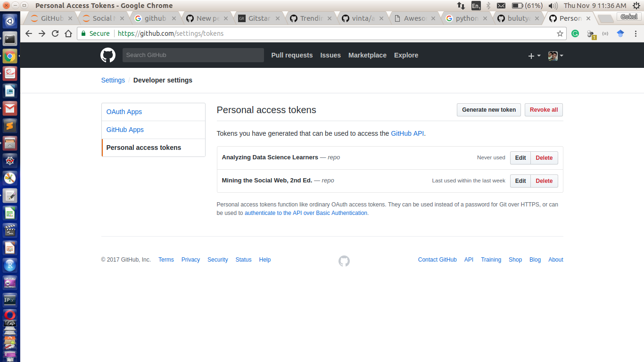The width and height of the screenshot is (644, 362).
Task: Click the GitHub octocat logo in header
Action: point(108,55)
